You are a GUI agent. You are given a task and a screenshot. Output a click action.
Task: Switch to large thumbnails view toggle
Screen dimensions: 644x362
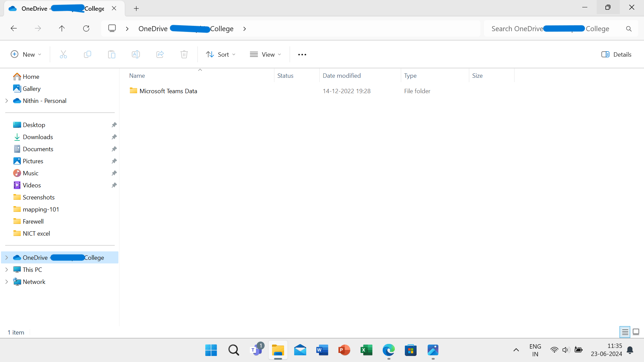coord(636,332)
